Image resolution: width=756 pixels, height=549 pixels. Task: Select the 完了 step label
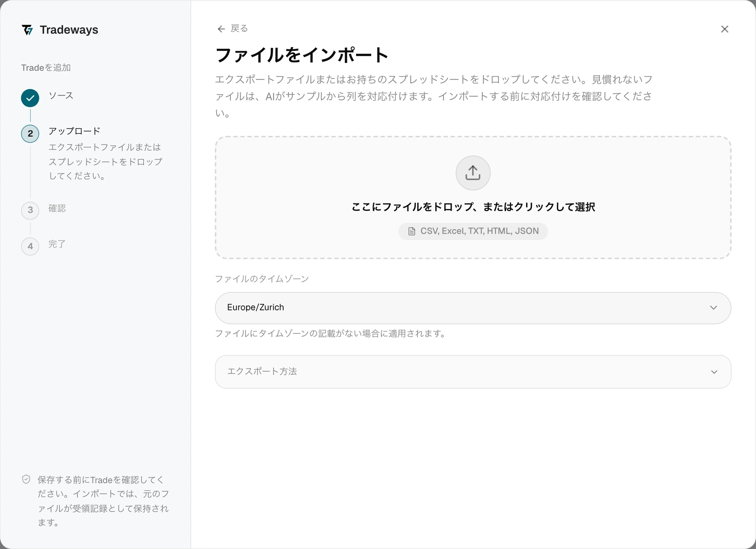(57, 244)
